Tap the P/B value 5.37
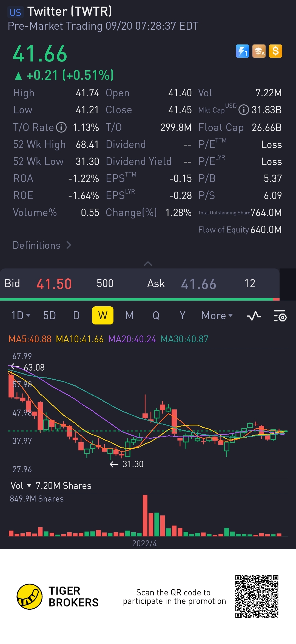 pyautogui.click(x=273, y=178)
